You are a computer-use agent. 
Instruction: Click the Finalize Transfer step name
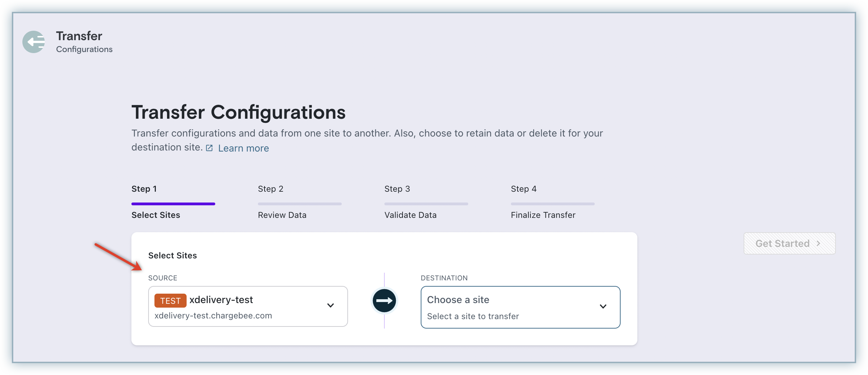[x=543, y=215]
